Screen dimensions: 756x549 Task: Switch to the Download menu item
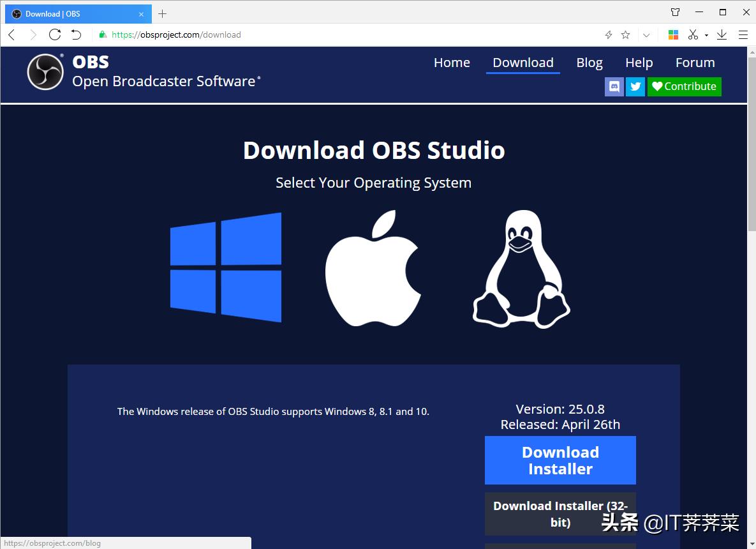coord(523,62)
